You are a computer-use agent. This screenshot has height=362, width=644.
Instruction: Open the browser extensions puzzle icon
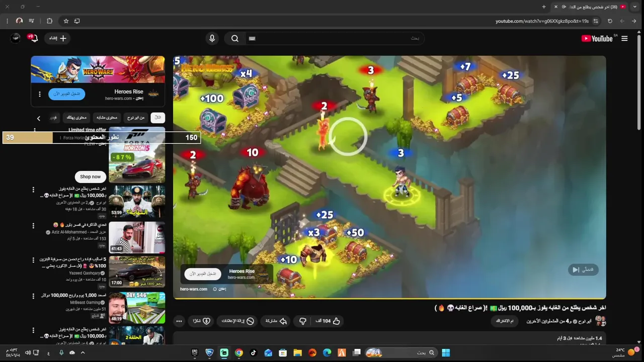pos(49,21)
